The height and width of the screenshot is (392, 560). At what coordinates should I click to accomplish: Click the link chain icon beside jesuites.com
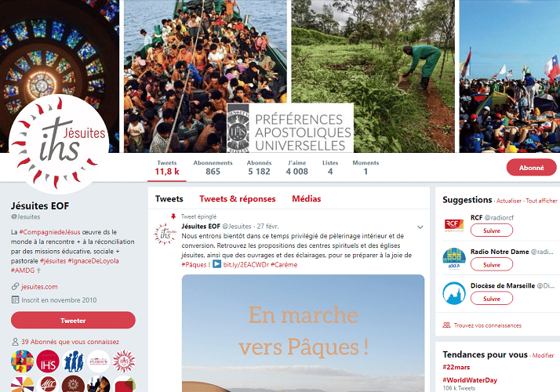[15, 287]
